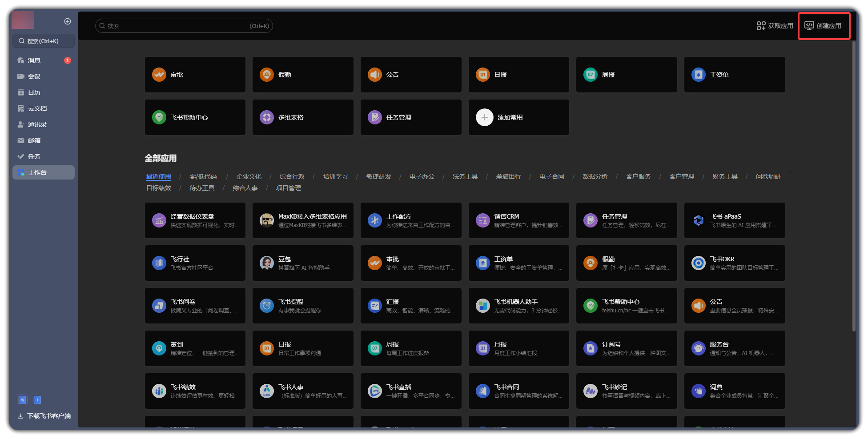Click the plus icon in the sidebar header
This screenshot has width=868, height=439.
[68, 21]
